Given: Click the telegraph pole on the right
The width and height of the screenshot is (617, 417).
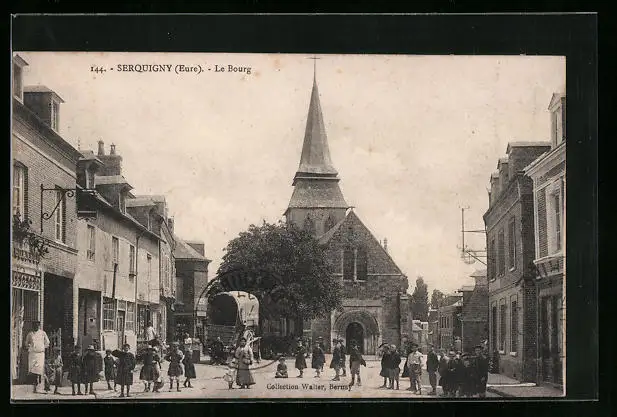Looking at the screenshot, I should click(x=465, y=238).
